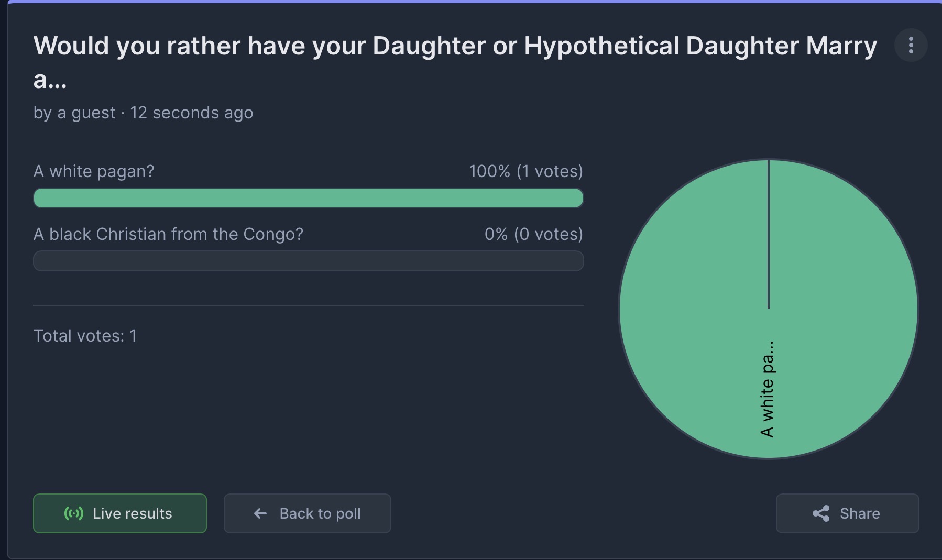Click the 'Total votes: 1' text
This screenshot has width=942, height=560.
pyautogui.click(x=85, y=336)
